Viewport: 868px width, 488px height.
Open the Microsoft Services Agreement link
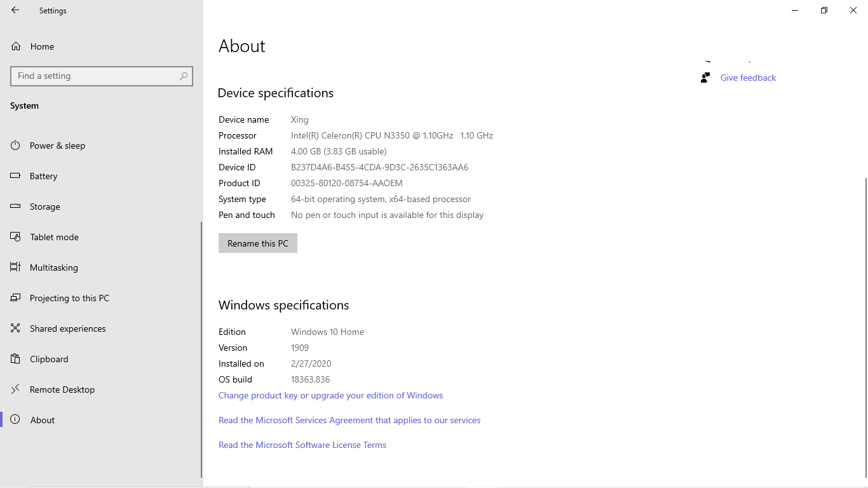(349, 420)
